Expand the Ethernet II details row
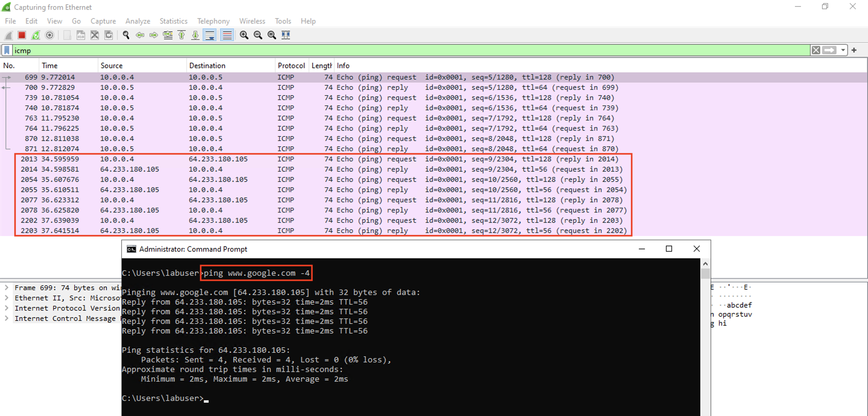Viewport: 868px width, 416px height. pos(6,298)
